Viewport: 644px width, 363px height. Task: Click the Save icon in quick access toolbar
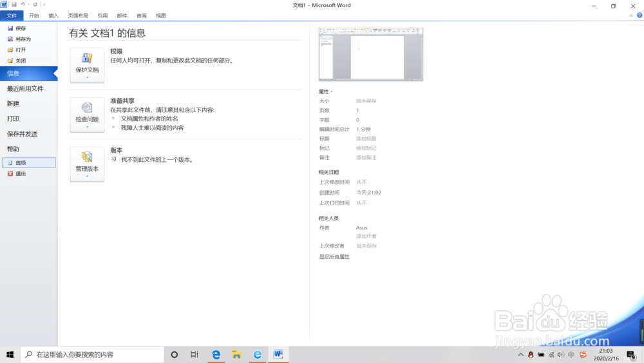[x=14, y=5]
